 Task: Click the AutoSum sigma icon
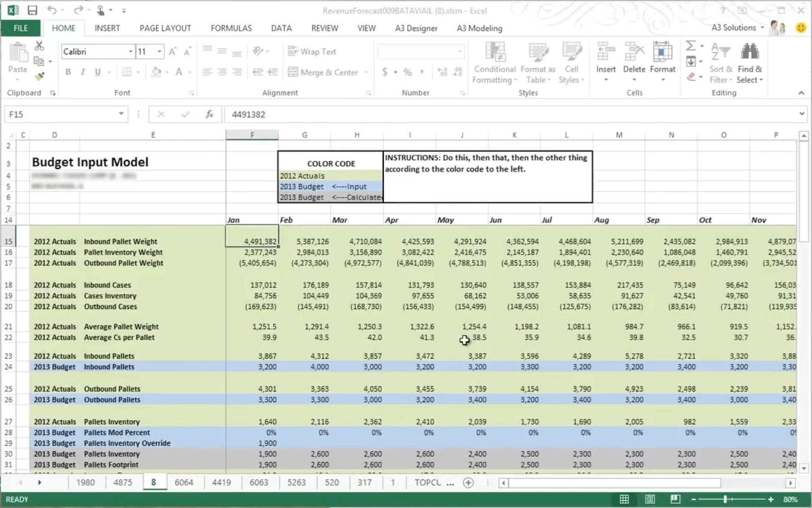pyautogui.click(x=691, y=46)
